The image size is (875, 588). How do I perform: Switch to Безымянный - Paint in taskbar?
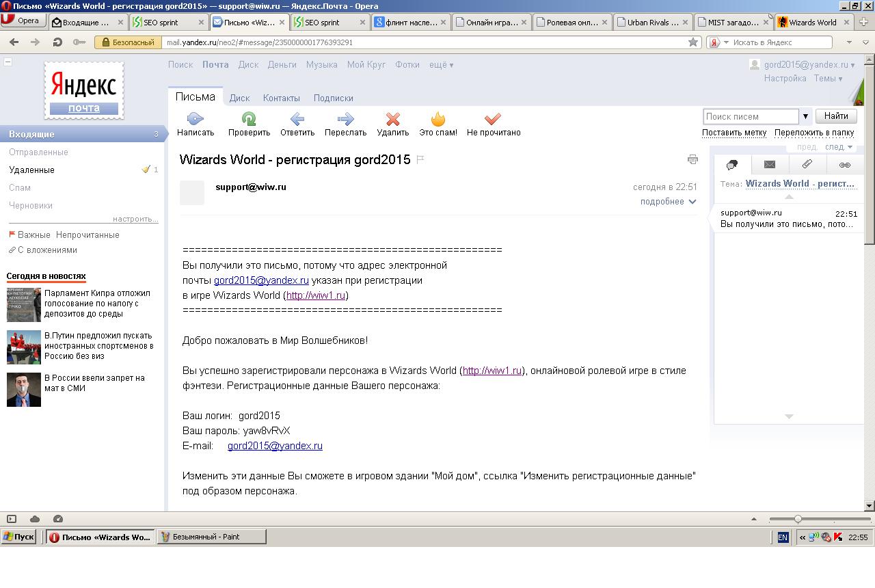[x=211, y=537]
